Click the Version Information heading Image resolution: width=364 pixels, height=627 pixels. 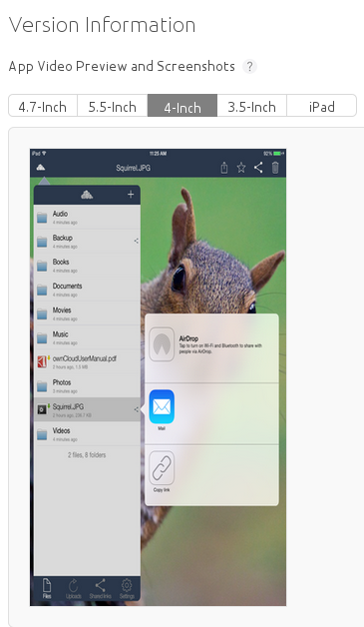[103, 25]
